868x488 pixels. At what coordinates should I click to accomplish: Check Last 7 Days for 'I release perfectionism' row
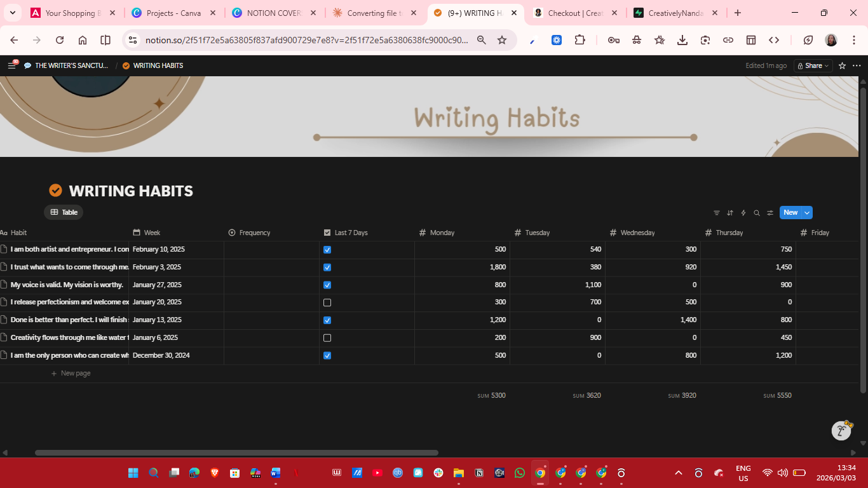(x=327, y=302)
